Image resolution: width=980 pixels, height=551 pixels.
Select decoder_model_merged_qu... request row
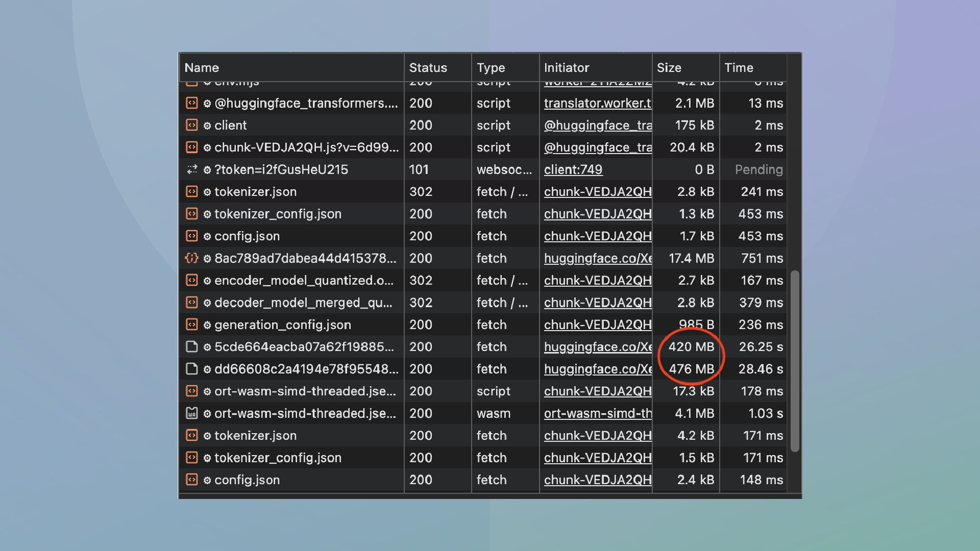click(x=303, y=303)
